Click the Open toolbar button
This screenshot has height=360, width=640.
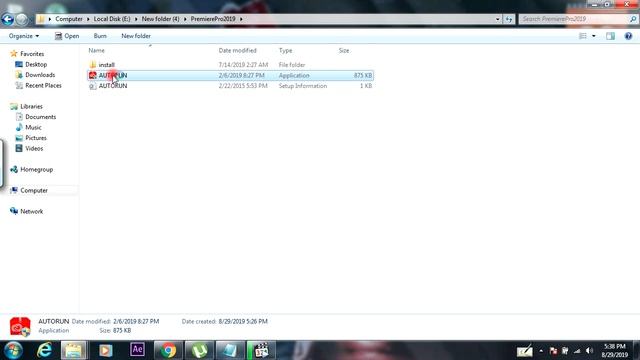click(67, 36)
